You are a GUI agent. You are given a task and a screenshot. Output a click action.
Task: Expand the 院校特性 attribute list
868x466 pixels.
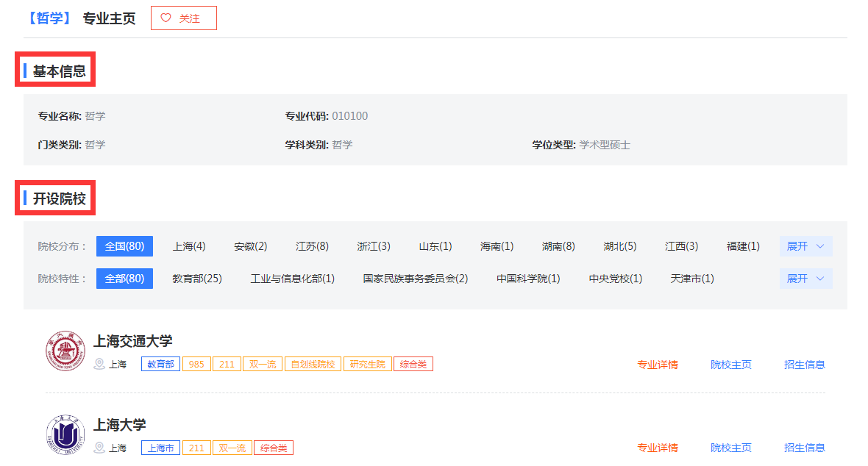point(805,279)
